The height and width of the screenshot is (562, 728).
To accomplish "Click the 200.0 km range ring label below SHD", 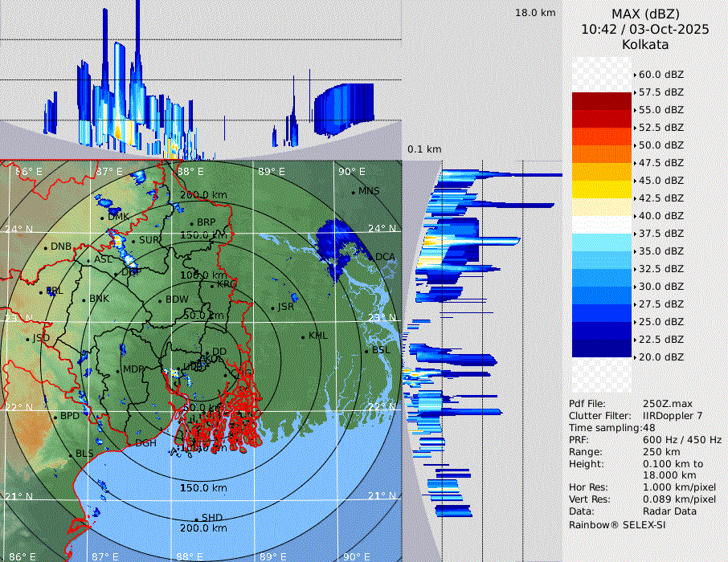I will coord(203,528).
